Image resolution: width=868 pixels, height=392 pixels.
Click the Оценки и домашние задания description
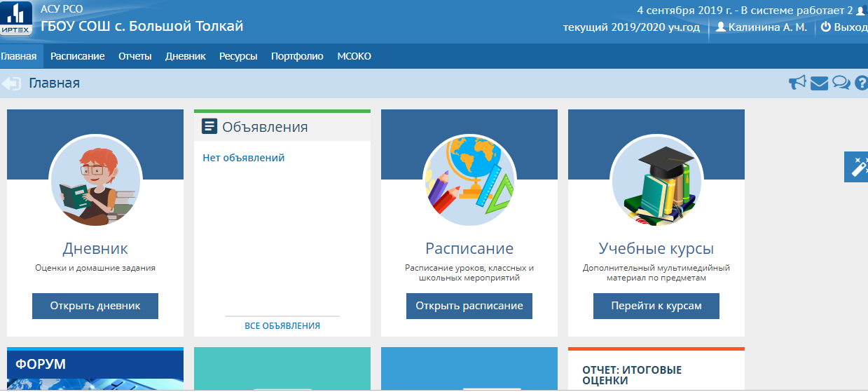(x=95, y=267)
